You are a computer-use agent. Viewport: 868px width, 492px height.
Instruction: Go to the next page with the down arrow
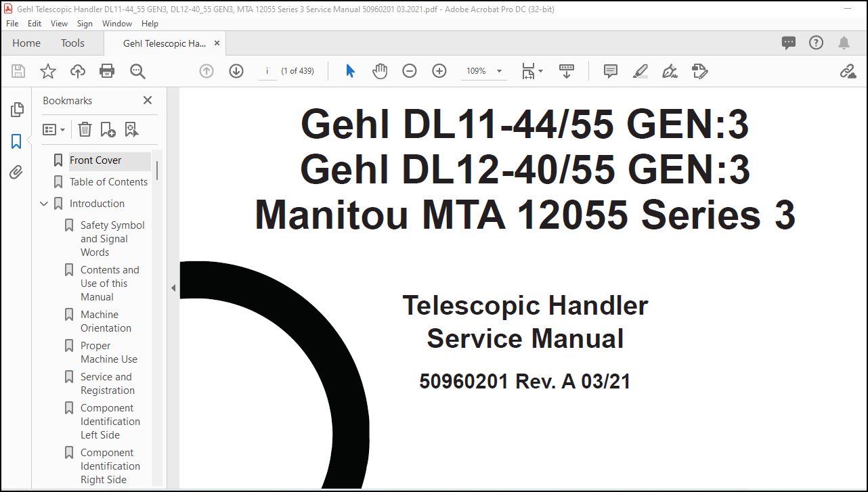236,71
